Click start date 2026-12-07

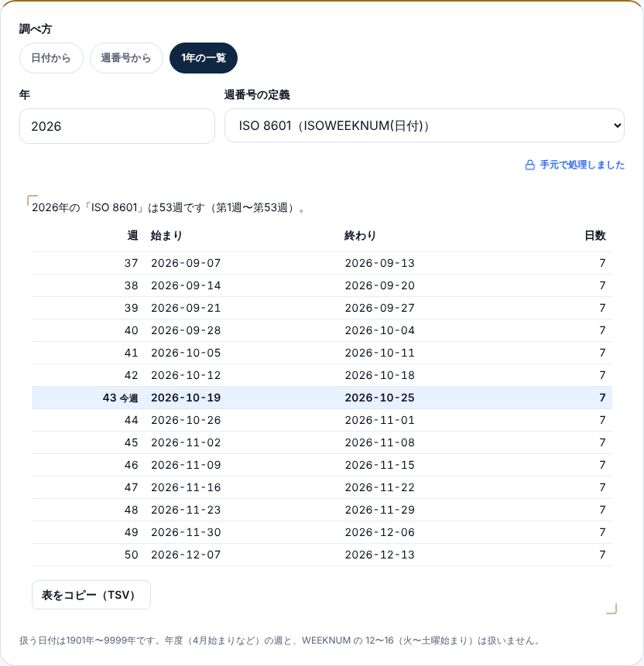coord(186,555)
